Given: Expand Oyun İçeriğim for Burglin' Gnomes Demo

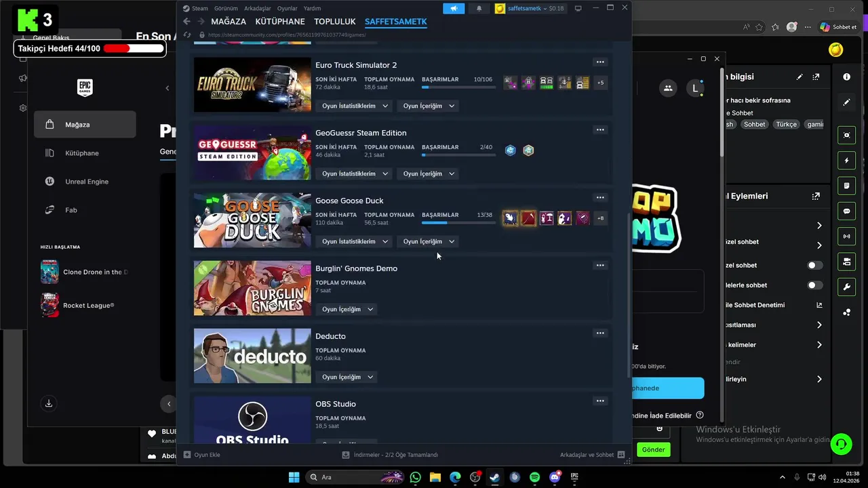Looking at the screenshot, I should click(347, 309).
